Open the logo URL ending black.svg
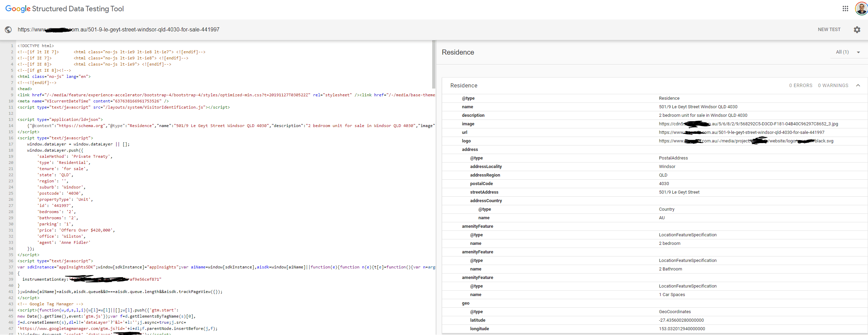This screenshot has height=335, width=868. tap(746, 141)
